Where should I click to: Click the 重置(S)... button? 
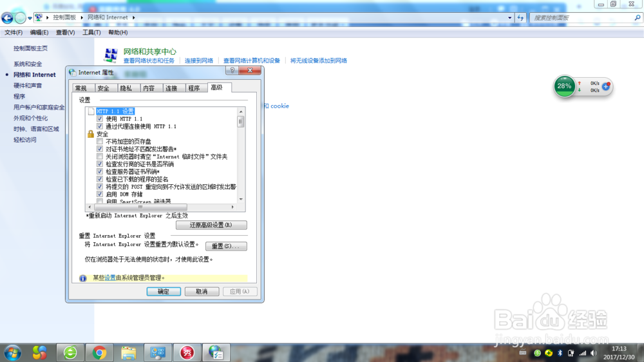pos(226,246)
